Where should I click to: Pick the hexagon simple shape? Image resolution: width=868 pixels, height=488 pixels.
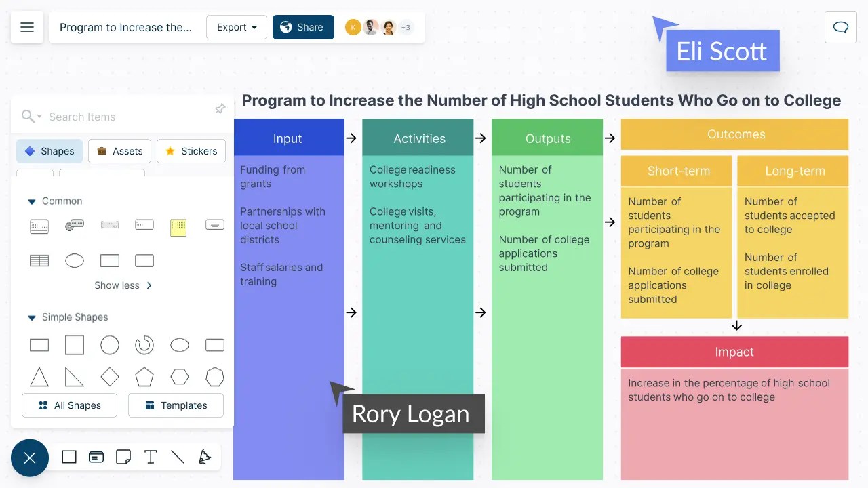(180, 377)
